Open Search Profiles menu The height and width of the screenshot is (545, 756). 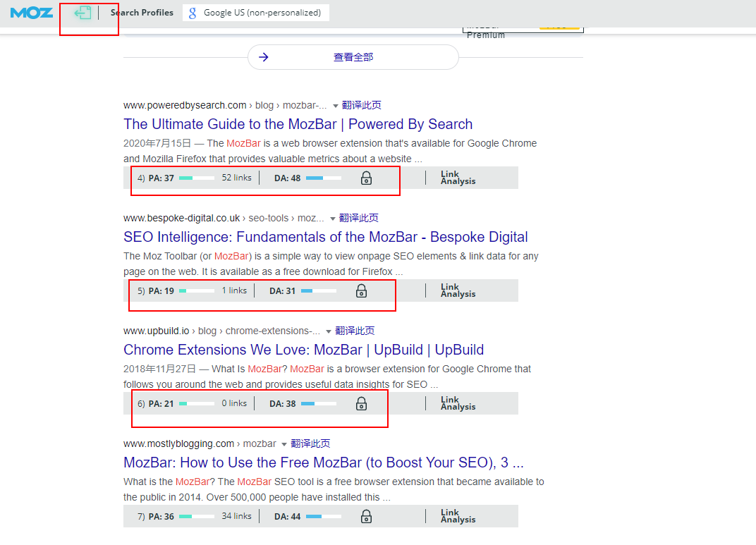tap(142, 13)
